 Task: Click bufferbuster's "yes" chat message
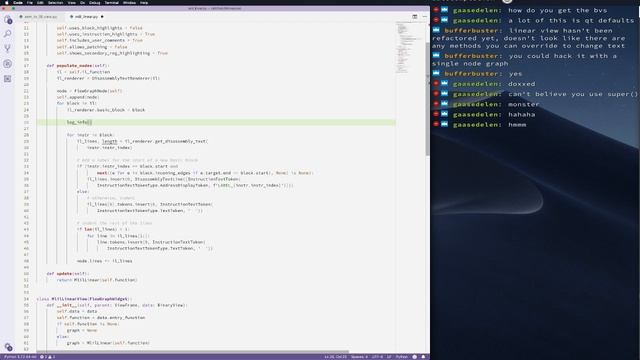click(515, 73)
